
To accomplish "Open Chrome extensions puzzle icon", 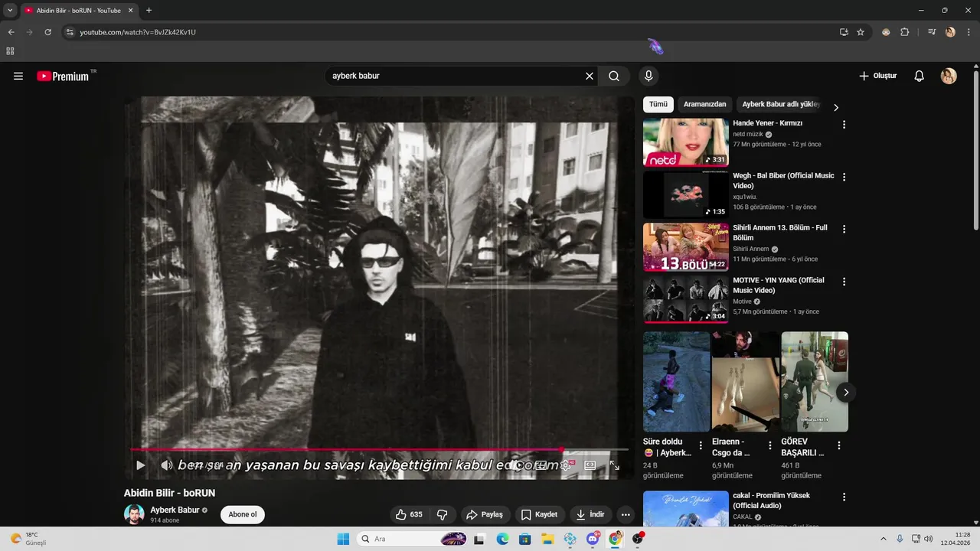I will click(x=904, y=32).
